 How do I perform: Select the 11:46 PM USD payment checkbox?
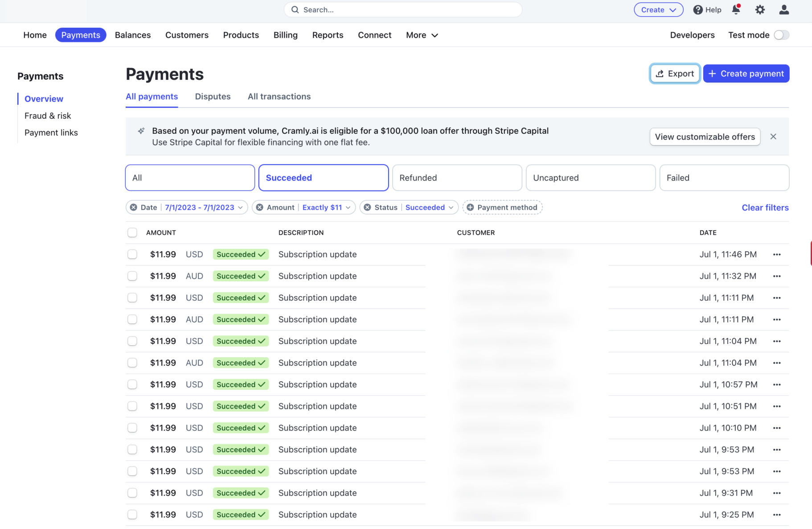[x=132, y=254]
